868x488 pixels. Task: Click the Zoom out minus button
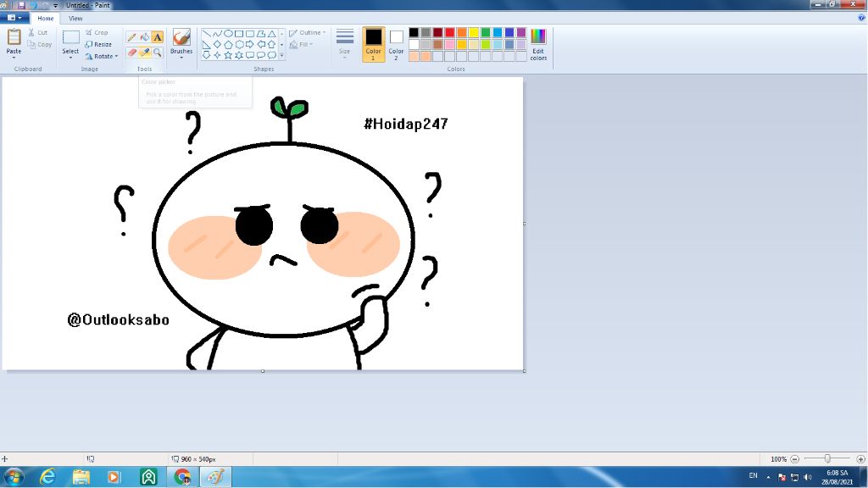click(x=795, y=459)
